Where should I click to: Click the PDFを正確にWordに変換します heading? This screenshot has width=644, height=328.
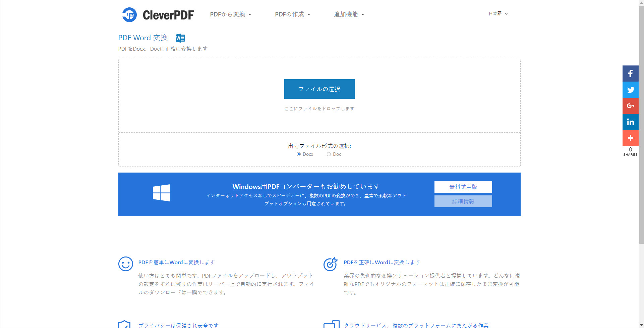click(x=382, y=262)
